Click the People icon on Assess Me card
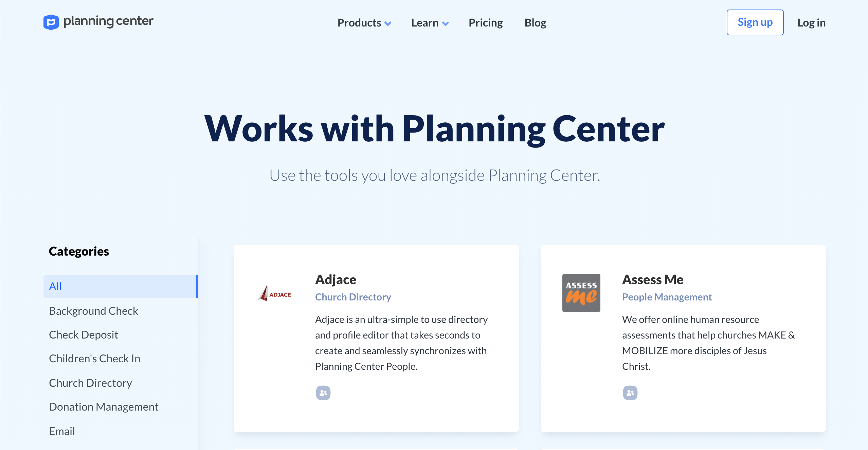Screen dimensions: 868x450 [x=630, y=393]
